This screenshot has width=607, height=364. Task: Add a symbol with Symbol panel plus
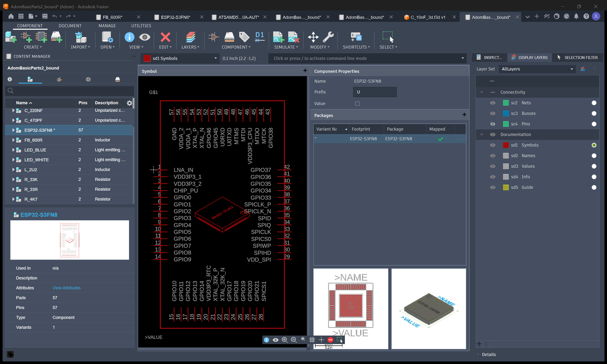coord(305,71)
